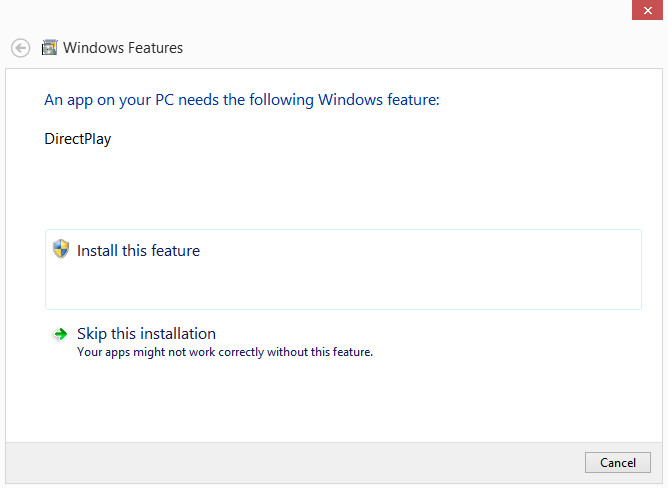Click 'Your apps might not work correctly' note
This screenshot has height=488, width=668.
pyautogui.click(x=225, y=352)
